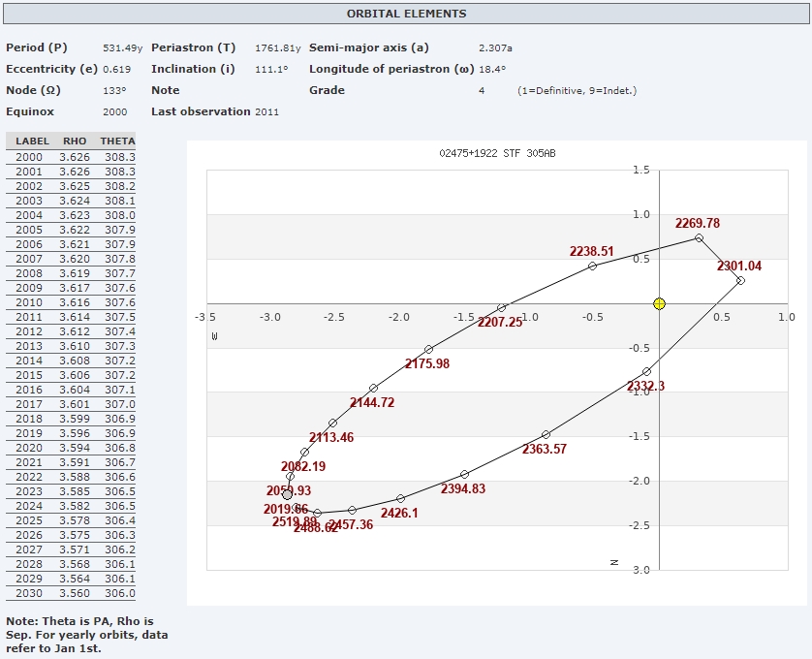The height and width of the screenshot is (659, 812).
Task: Click the ORBITAL ELEMENTS title bar
Action: point(406,14)
